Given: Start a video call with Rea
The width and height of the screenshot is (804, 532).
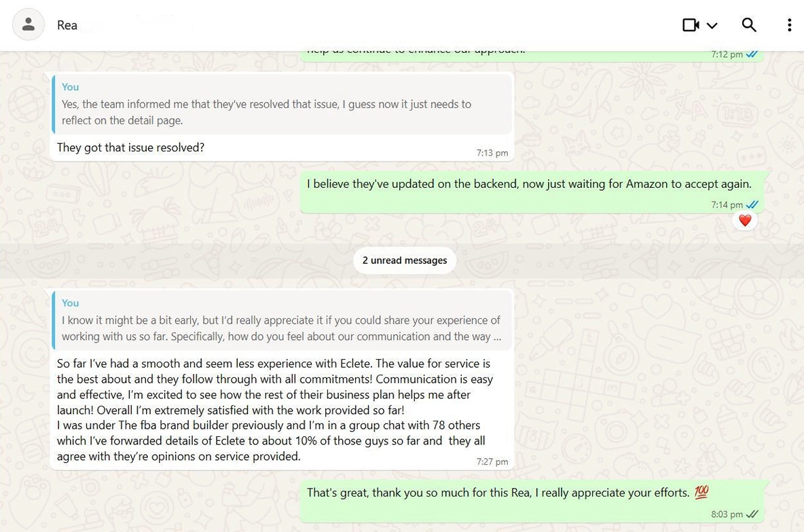Looking at the screenshot, I should click(691, 25).
